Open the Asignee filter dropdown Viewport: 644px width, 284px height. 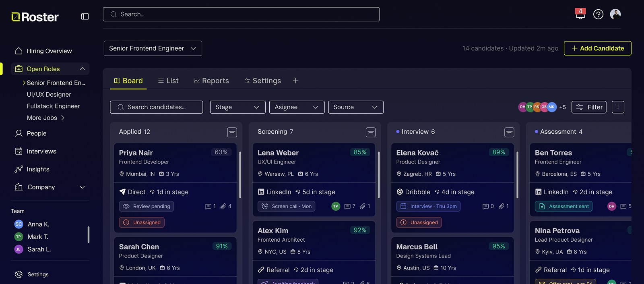[x=297, y=107]
